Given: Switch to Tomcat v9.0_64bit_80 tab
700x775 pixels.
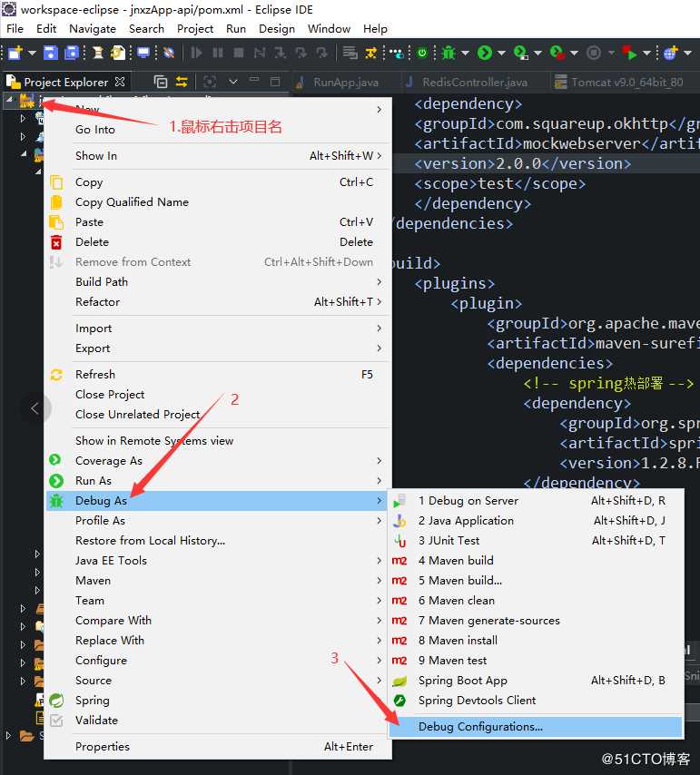Looking at the screenshot, I should tap(618, 82).
